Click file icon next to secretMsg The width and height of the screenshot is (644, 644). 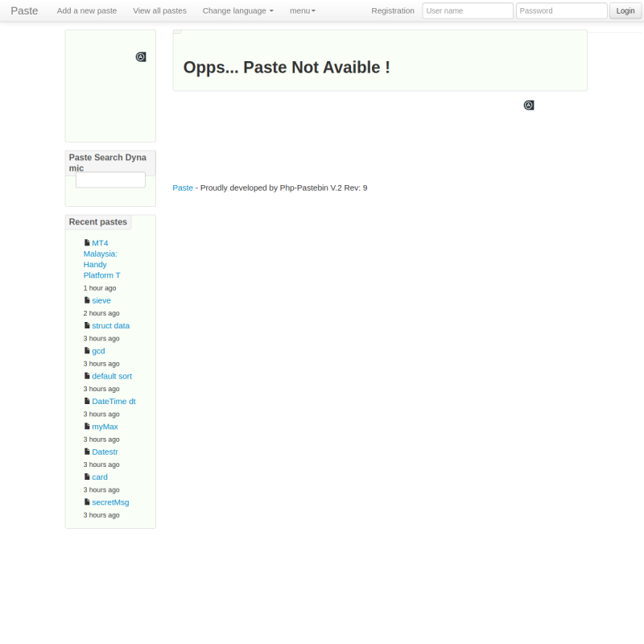pyautogui.click(x=87, y=502)
